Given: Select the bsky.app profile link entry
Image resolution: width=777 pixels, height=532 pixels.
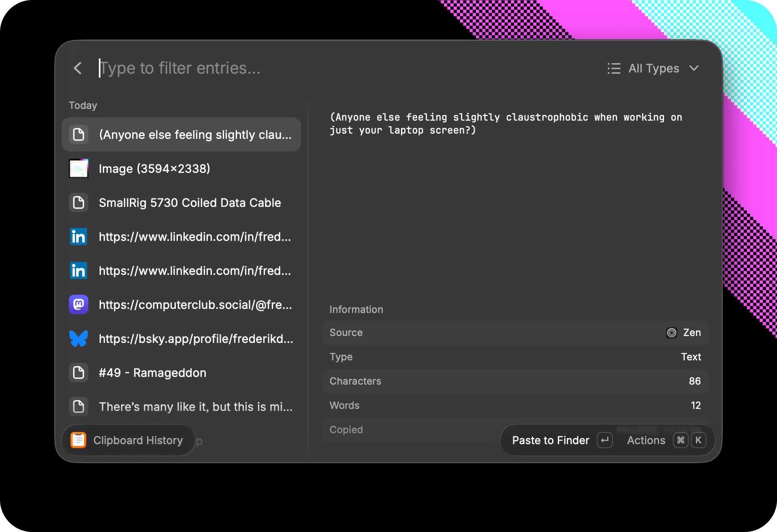Looking at the screenshot, I should pos(181,338).
